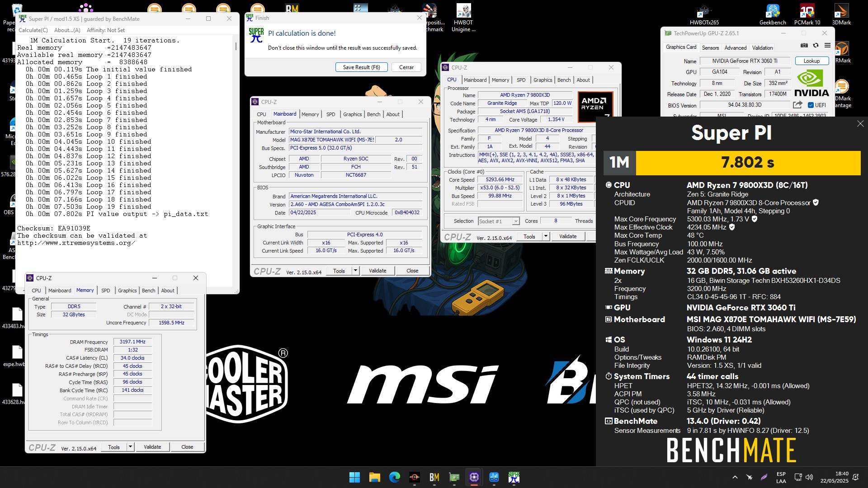Switch to Sensors tab in GPU-Z
This screenshot has height=488, width=868.
click(x=710, y=47)
